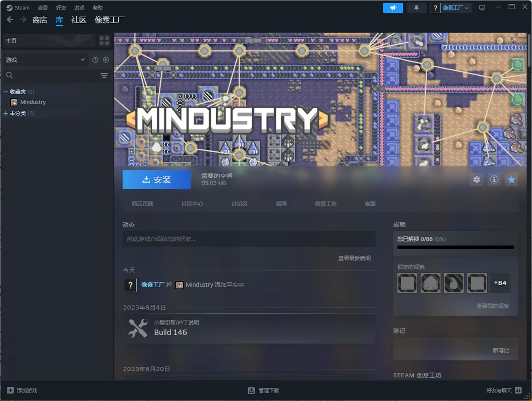
Task: Click 管理下载 label
Action: [x=269, y=391]
